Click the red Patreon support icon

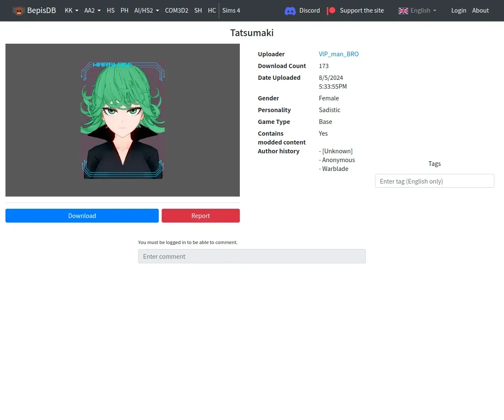pos(331,10)
